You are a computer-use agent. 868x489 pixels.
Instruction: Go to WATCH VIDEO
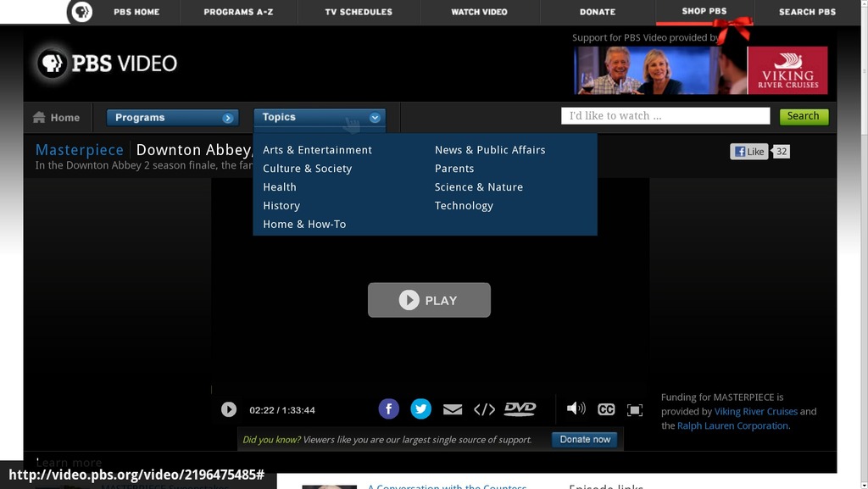[x=480, y=12]
